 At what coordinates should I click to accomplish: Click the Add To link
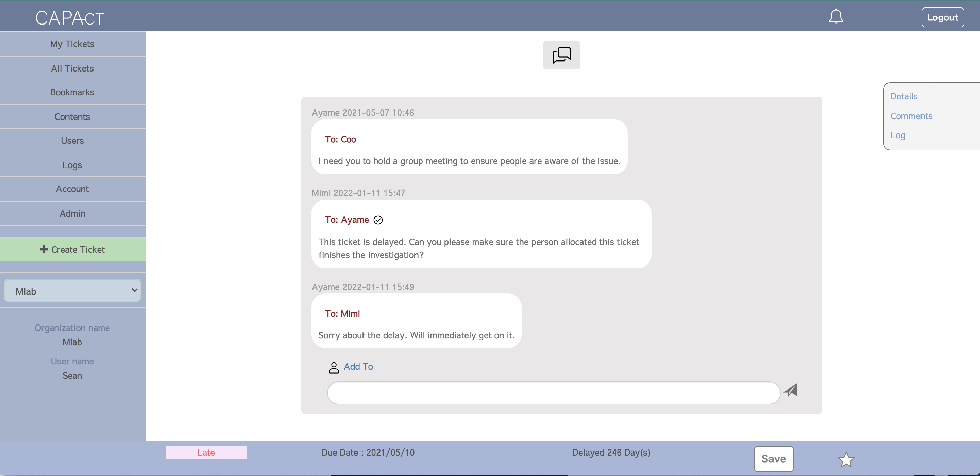click(x=358, y=367)
